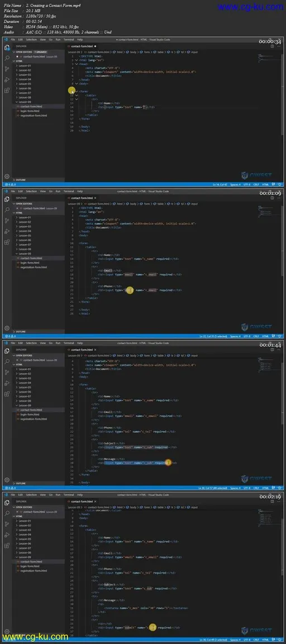The height and width of the screenshot is (644, 286).
Task: Open Manage gear in the 00:01:09 frame
Action: [x=7, y=328]
